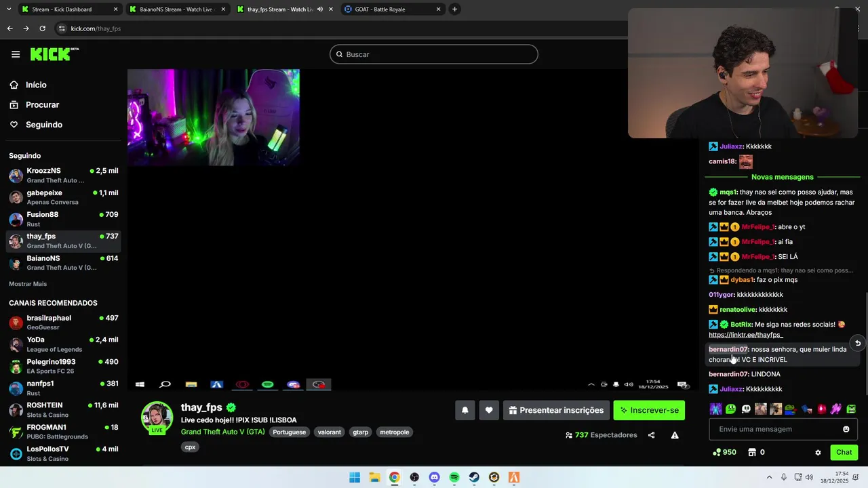Switch to GOAT - Battle Royale tab
The height and width of the screenshot is (488, 868).
tap(392, 9)
